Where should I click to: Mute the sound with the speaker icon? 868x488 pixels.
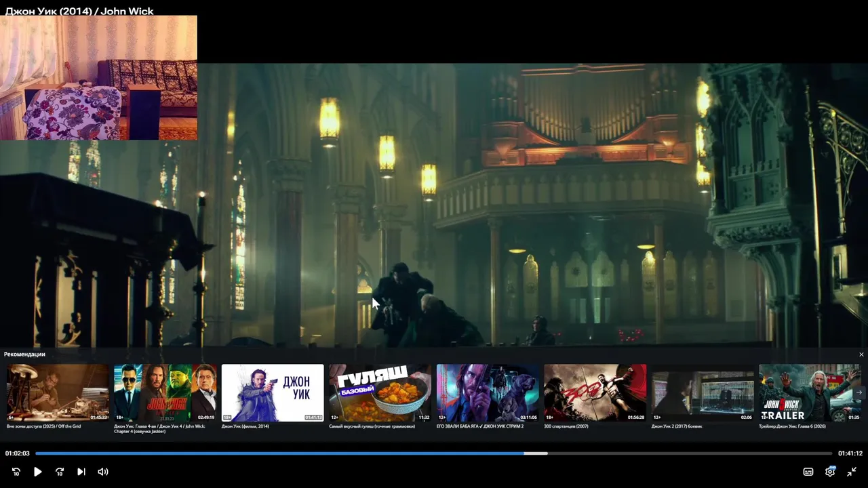coord(103,472)
